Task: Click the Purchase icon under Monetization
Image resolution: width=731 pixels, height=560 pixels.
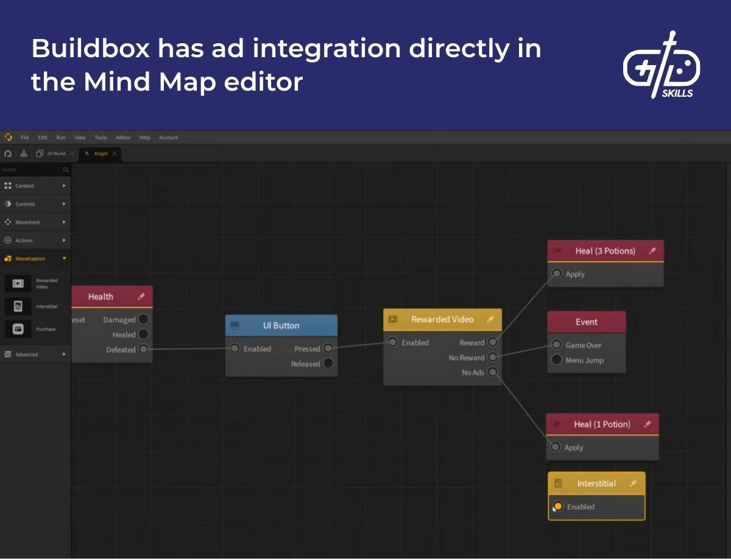Action: (18, 329)
